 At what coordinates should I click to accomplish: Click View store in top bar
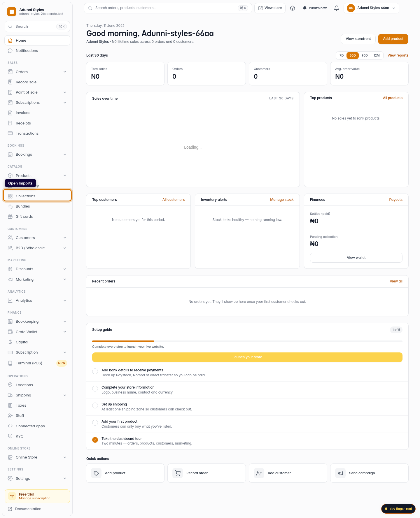click(x=270, y=8)
